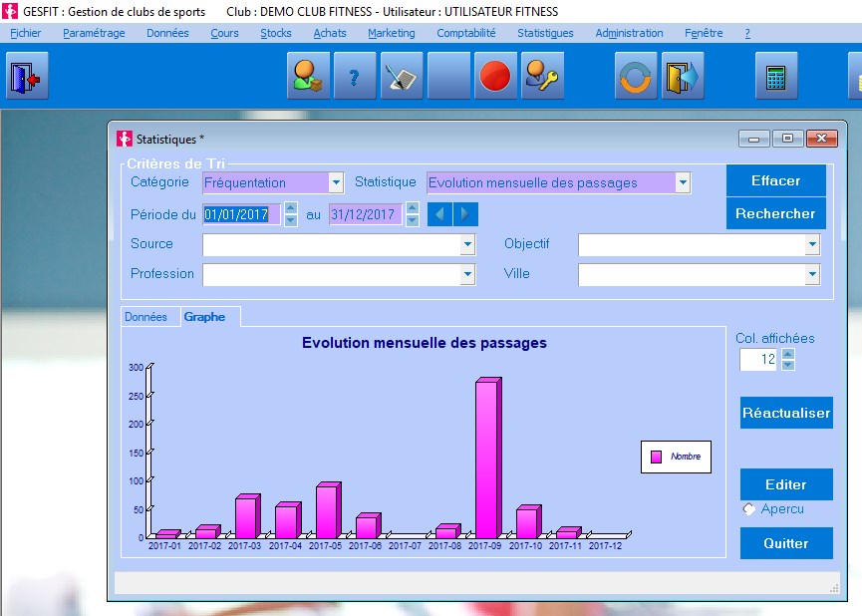Click the door with blue arrow icon

[x=684, y=78]
